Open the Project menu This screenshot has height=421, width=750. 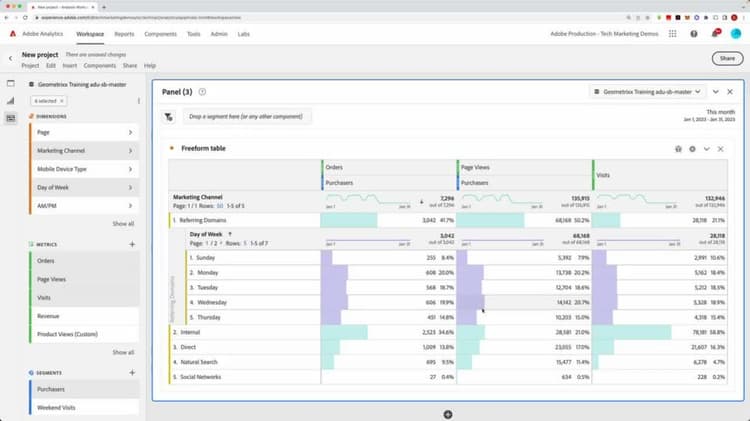(30, 66)
